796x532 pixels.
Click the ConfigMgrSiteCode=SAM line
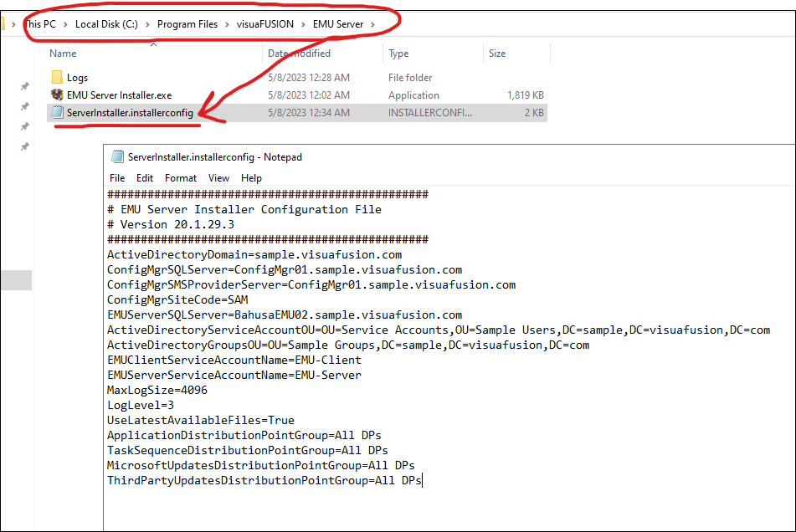click(177, 299)
